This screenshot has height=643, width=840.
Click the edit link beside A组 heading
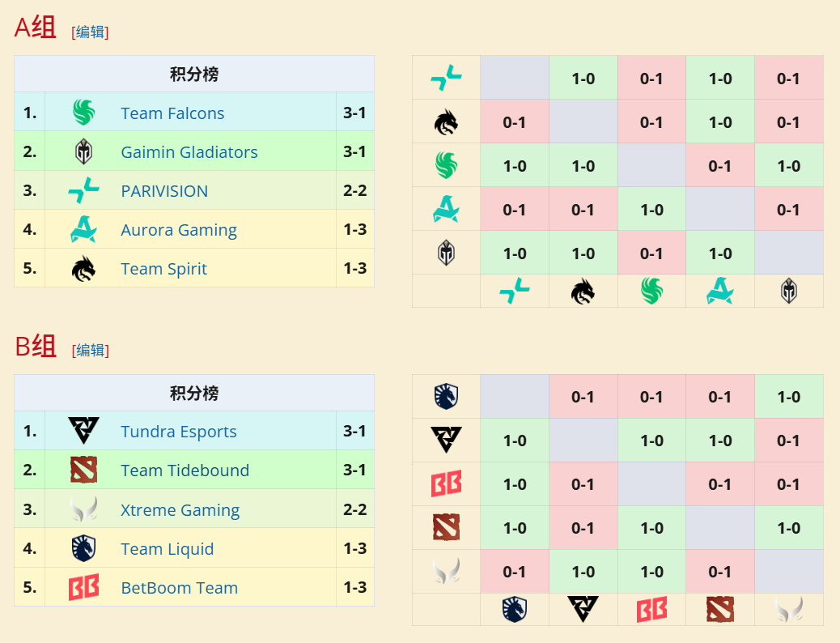90,32
